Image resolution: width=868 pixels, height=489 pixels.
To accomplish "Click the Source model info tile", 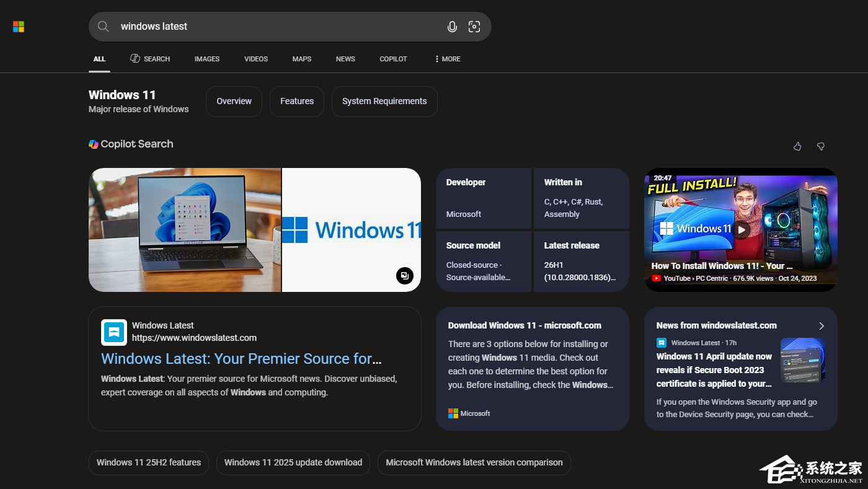I will 484,262.
